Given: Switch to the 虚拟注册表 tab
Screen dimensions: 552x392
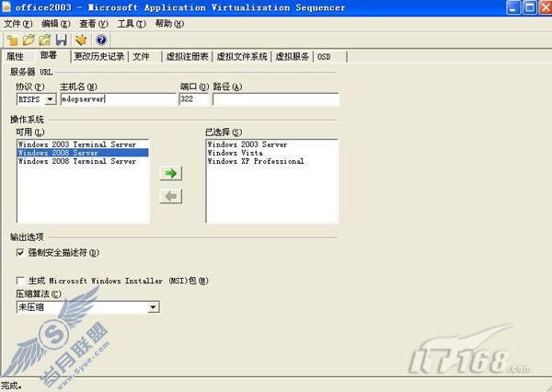Looking at the screenshot, I should click(187, 56).
